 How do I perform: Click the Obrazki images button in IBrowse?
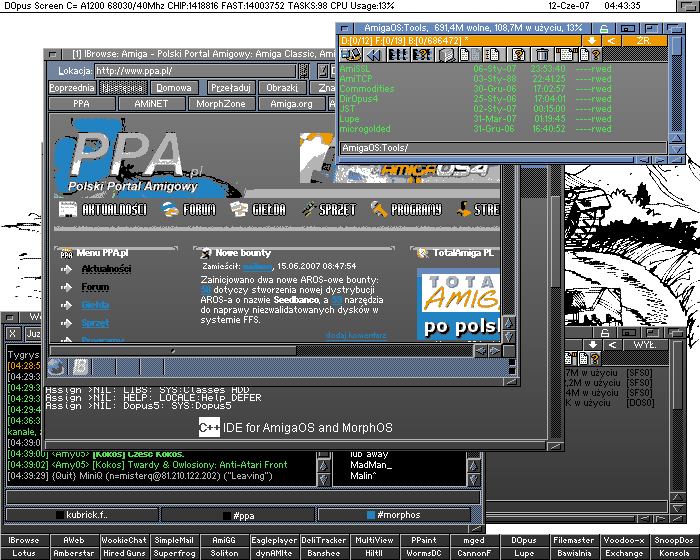pyautogui.click(x=282, y=88)
